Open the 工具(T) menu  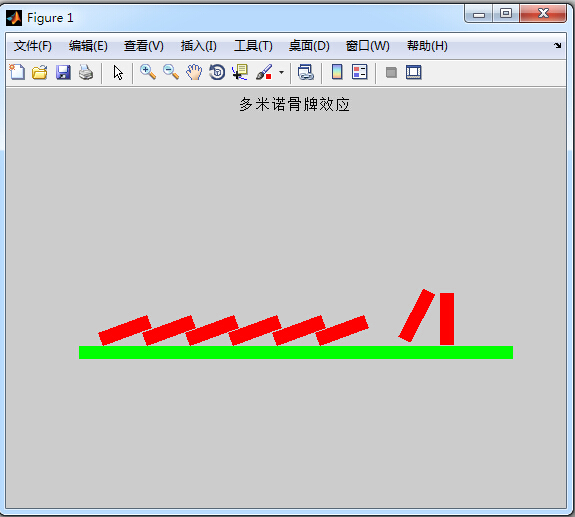[253, 46]
